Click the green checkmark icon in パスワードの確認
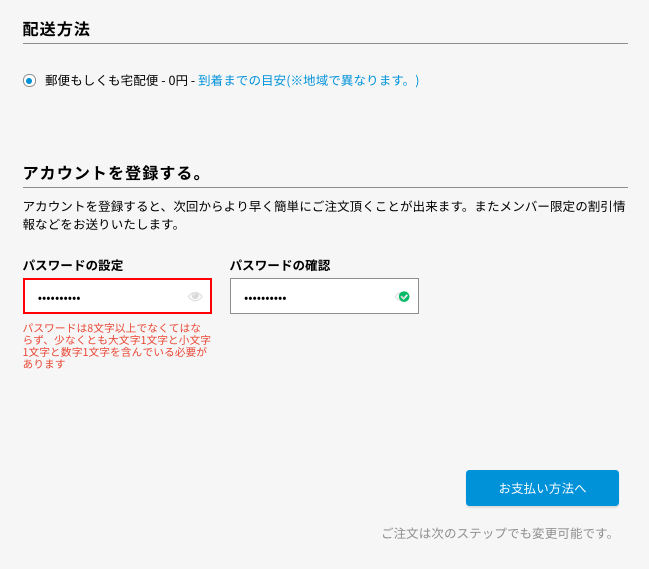The height and width of the screenshot is (569, 649). tap(404, 296)
